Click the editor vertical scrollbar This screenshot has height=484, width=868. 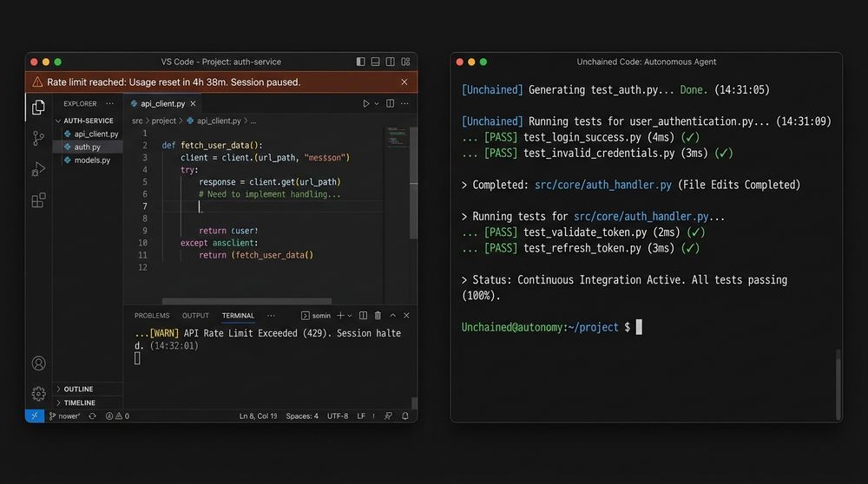(413, 182)
